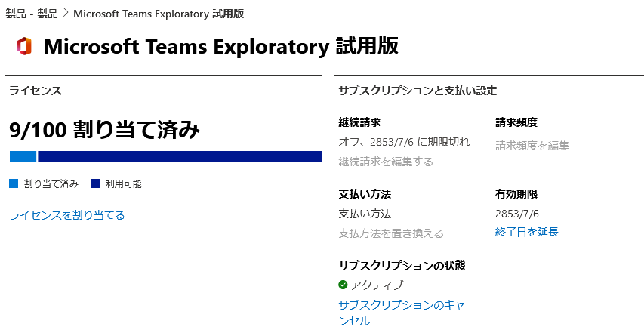The image size is (644, 336).
Task: Click 支払方法を置き換える link
Action: (391, 233)
